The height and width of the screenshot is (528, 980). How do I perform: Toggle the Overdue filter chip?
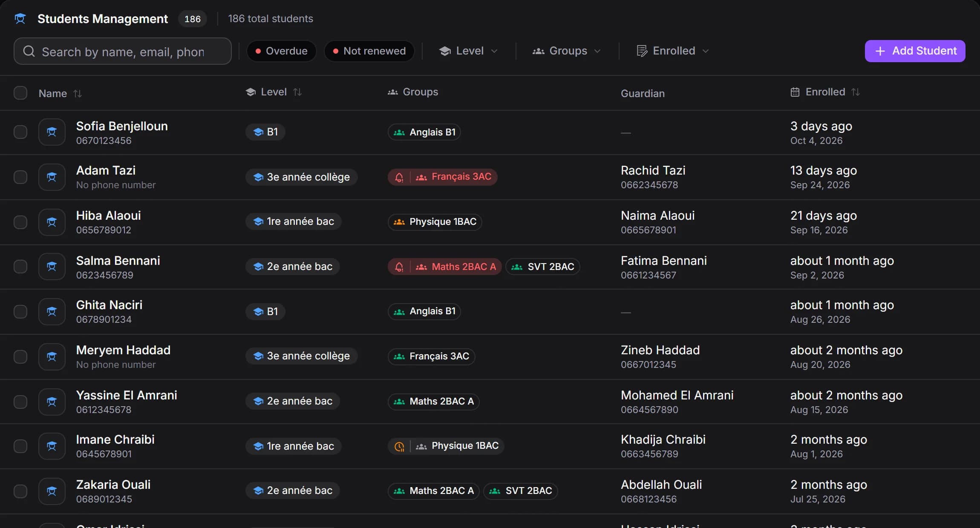(281, 51)
